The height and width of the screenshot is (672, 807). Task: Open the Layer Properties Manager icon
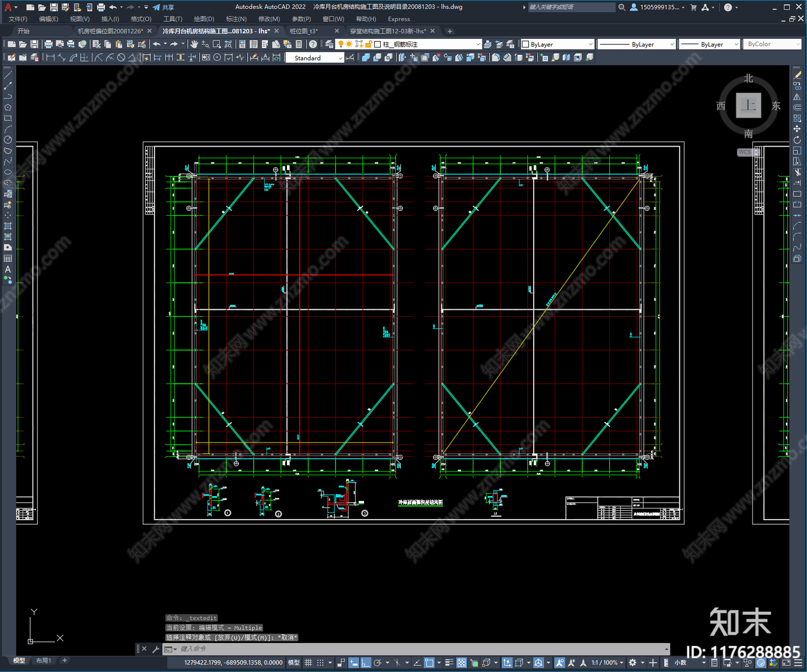point(329,44)
